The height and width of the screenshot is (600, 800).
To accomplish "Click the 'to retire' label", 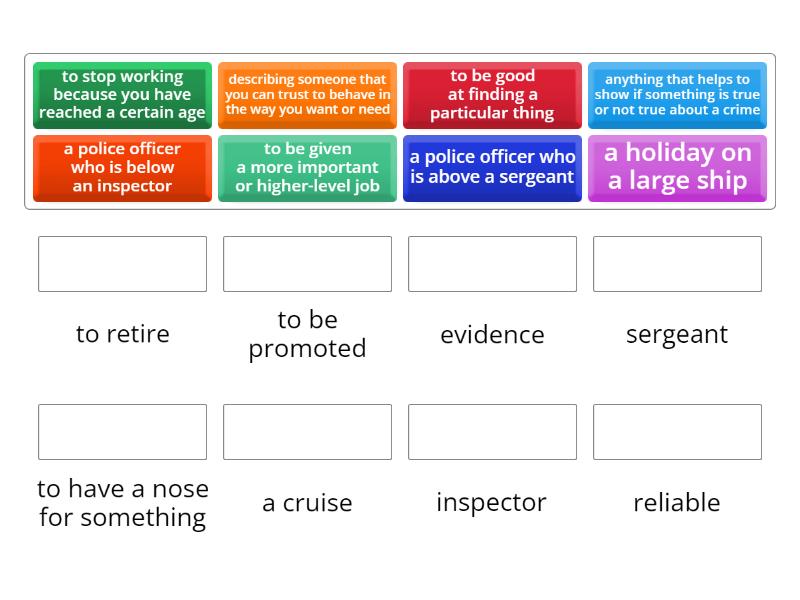I will coord(122,334).
